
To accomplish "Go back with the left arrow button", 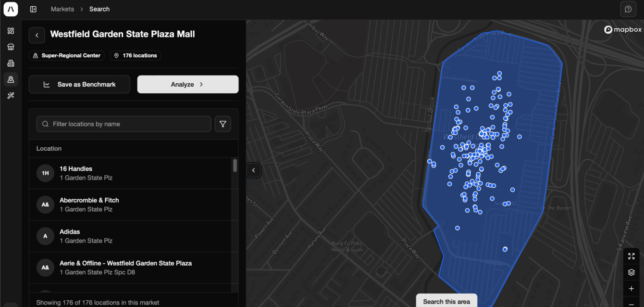I will [x=37, y=36].
